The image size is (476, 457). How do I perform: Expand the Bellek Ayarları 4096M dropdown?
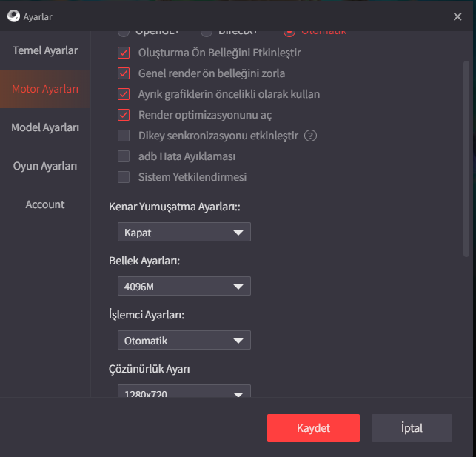point(184,287)
